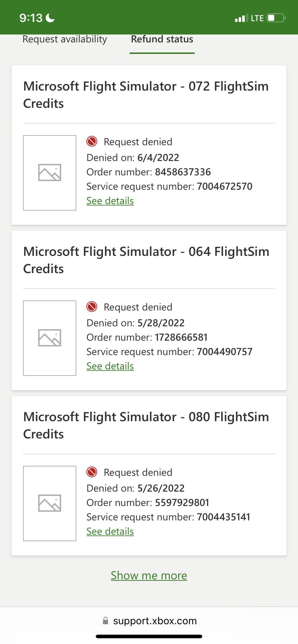
Task: Tap the Show me more link
Action: click(149, 575)
